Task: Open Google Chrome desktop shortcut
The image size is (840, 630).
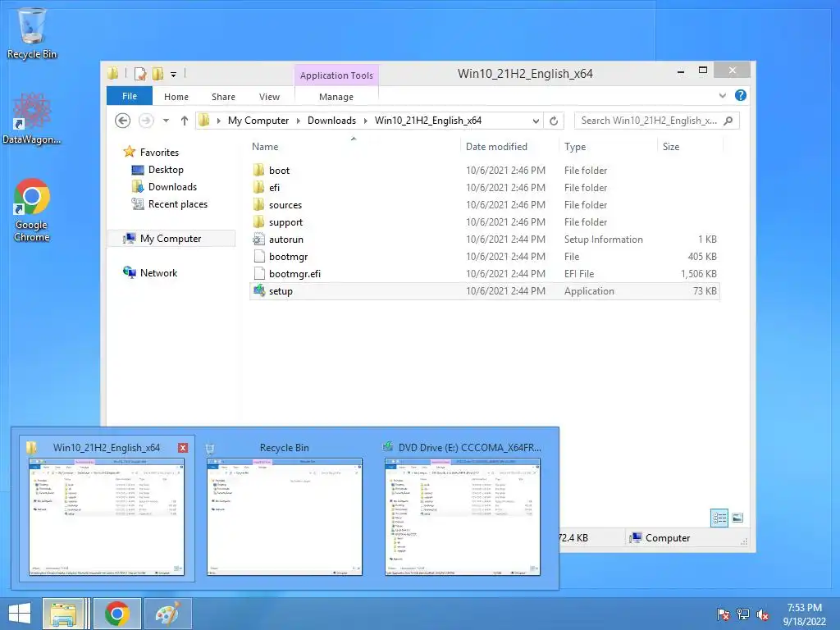Action: click(x=32, y=210)
